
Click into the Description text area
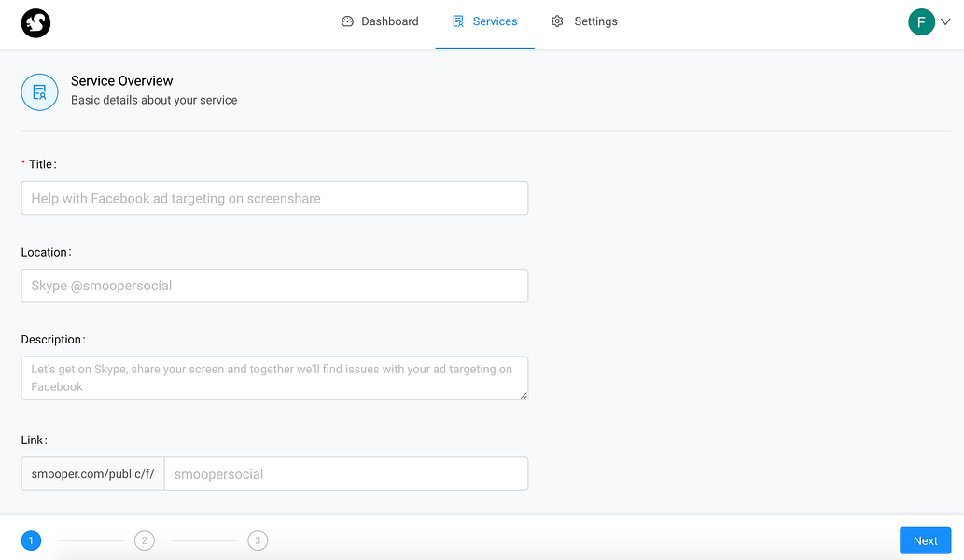[274, 378]
